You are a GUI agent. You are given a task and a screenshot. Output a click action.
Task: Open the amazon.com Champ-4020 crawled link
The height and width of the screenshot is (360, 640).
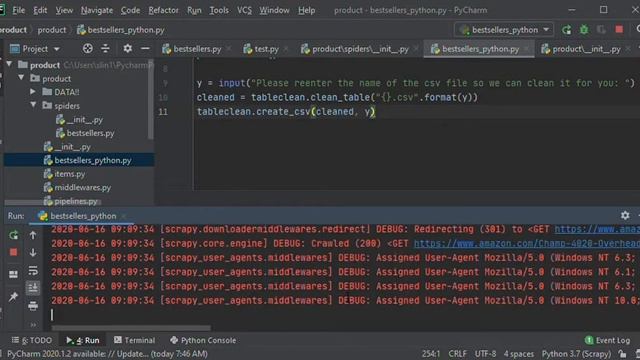pos(527,244)
